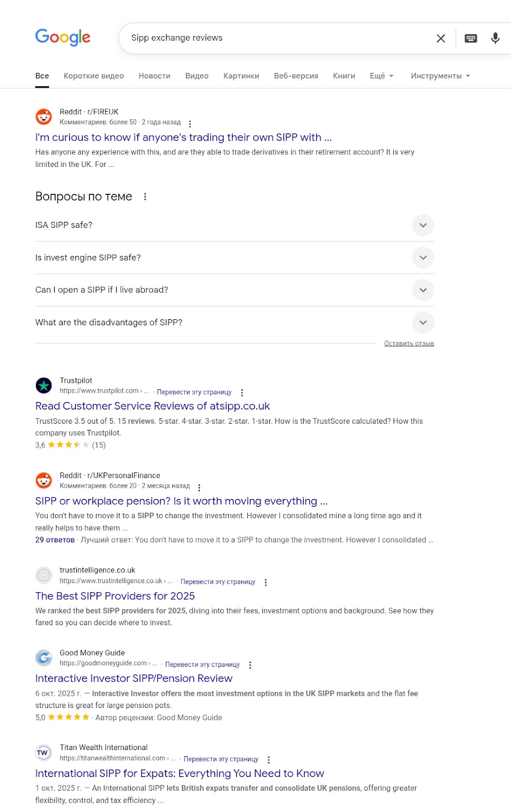Open three-dot menu for Trustpilot result
The width and height of the screenshot is (511, 812).
point(242,392)
